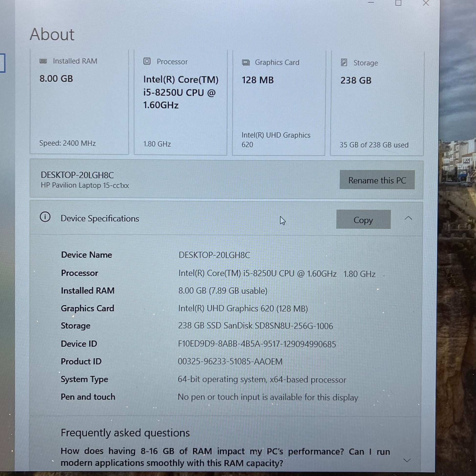Click the Rename this PC button
476x476 pixels.
(377, 180)
